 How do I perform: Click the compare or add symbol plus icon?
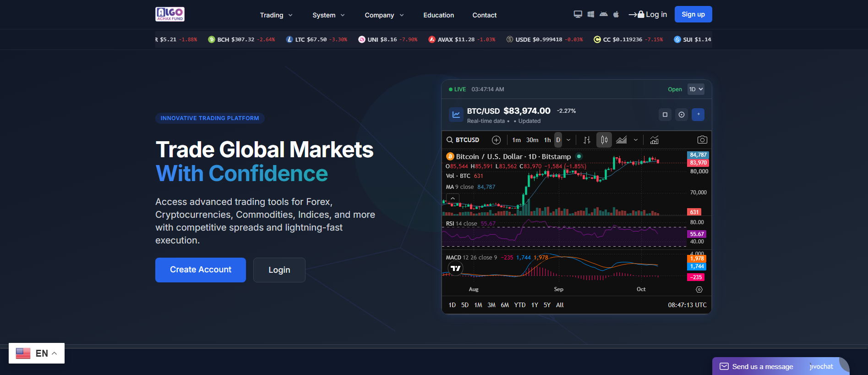pos(496,140)
